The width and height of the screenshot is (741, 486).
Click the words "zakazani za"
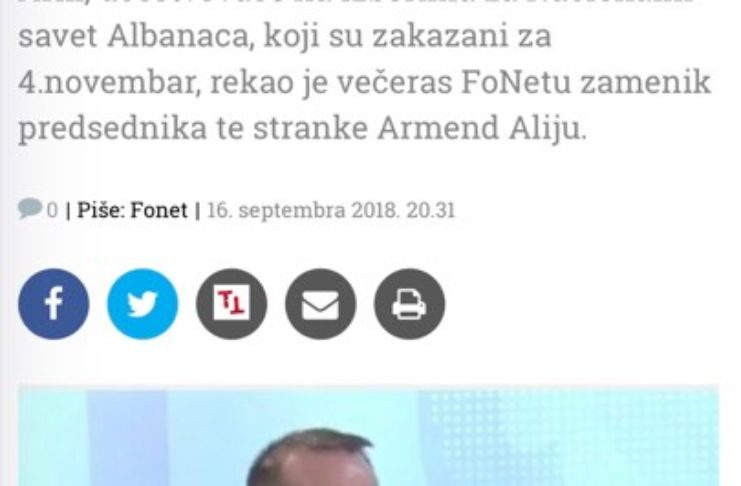(x=462, y=36)
